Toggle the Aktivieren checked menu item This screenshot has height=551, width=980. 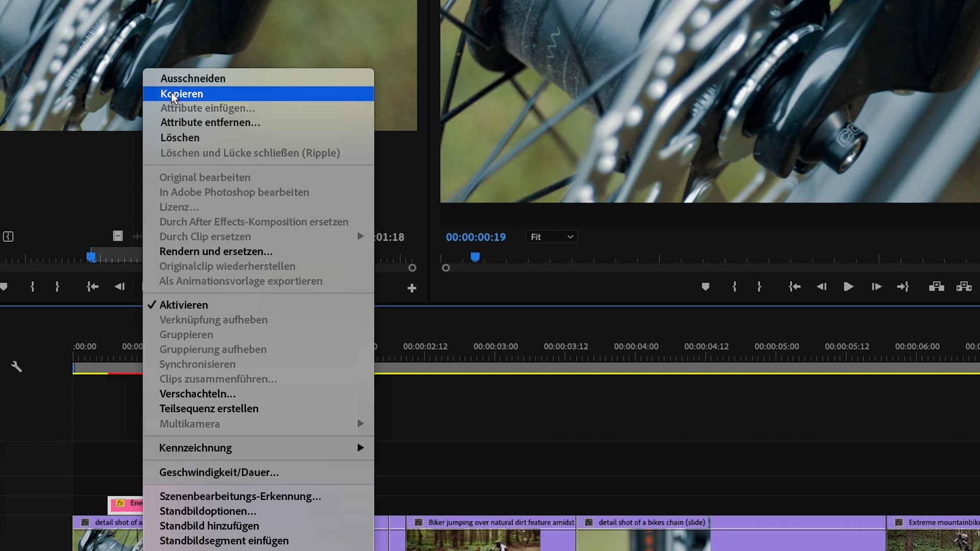pos(184,305)
